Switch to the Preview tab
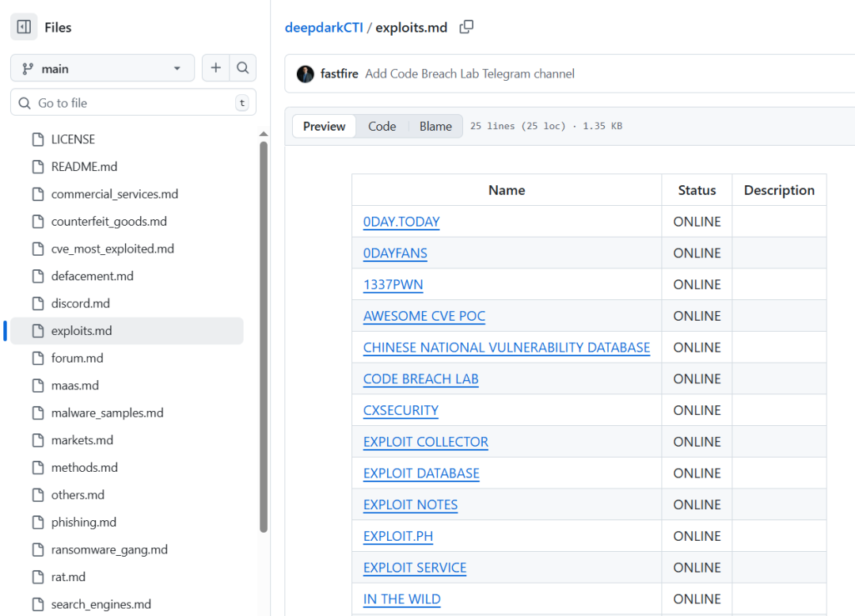855x616 pixels. [x=324, y=126]
